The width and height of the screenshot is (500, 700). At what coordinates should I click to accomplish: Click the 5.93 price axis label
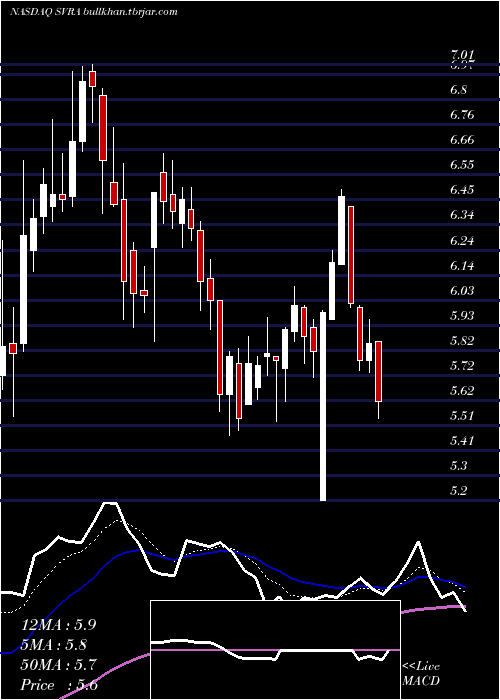462,316
